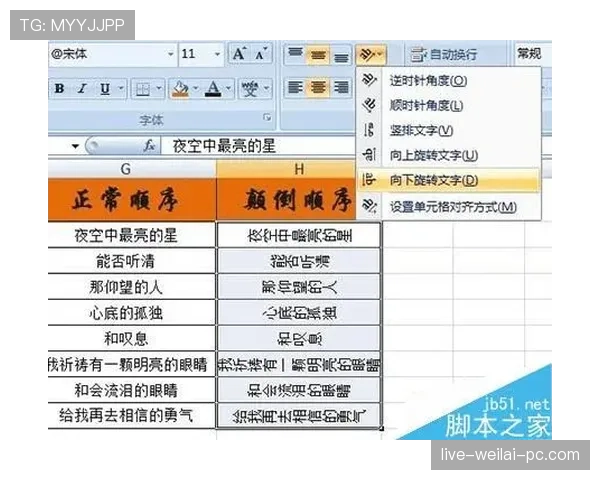Screen dimensions: 600x480
Task: Select column H cell 和叹息
Action: [299, 338]
